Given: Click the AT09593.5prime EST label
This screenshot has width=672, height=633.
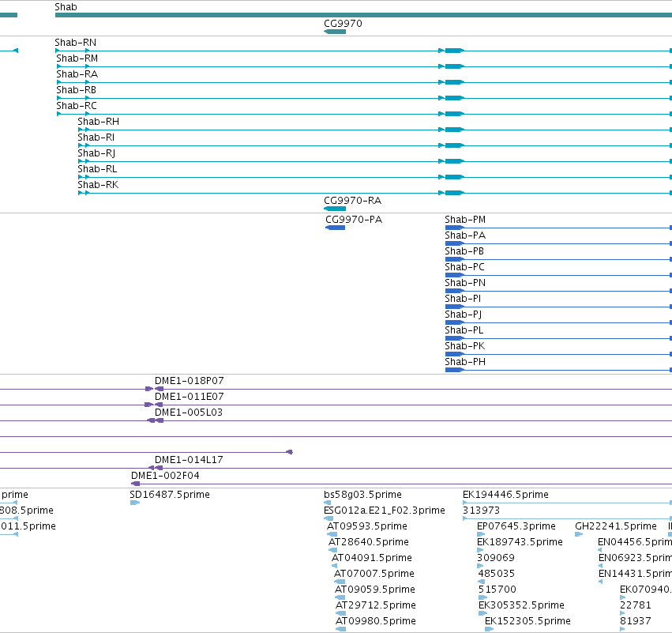Looking at the screenshot, I should [367, 526].
